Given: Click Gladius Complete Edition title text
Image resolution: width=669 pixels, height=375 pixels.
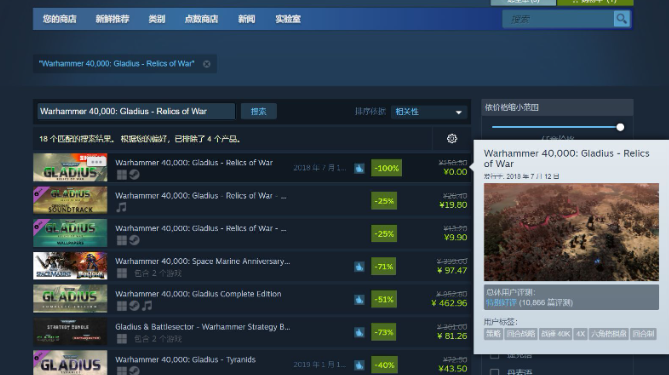Looking at the screenshot, I should (x=198, y=294).
